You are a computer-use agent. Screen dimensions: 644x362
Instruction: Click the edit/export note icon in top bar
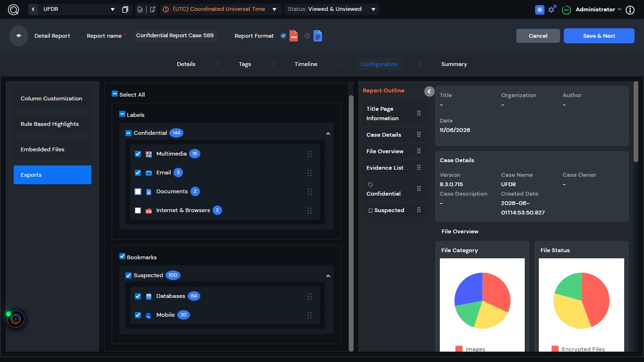click(153, 9)
